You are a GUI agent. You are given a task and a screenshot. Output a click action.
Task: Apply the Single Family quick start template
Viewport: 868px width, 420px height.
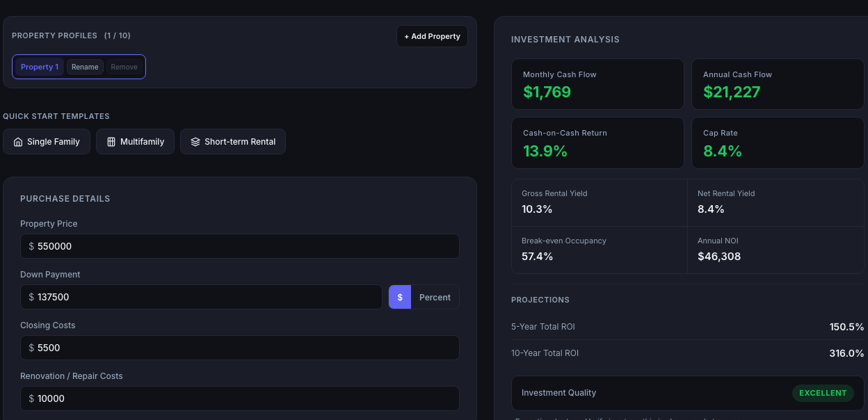coord(47,141)
